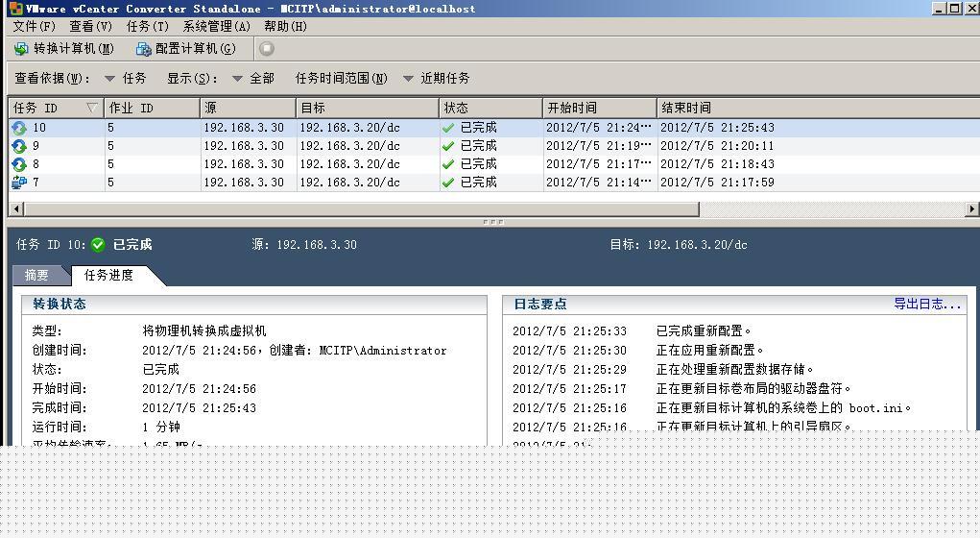Select the row ending 21:20:11
This screenshot has width=980, height=538.
(x=493, y=146)
